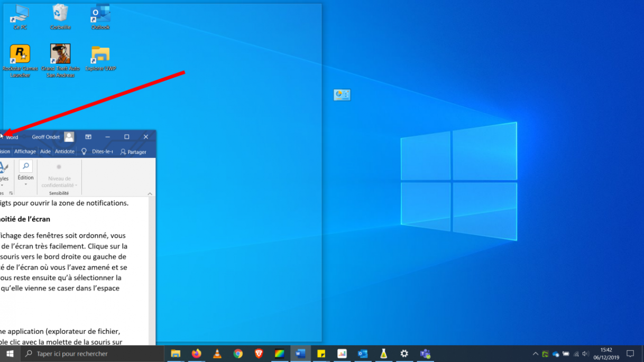Open Google Chrome from the taskbar
644x362 pixels.
pos(238,354)
